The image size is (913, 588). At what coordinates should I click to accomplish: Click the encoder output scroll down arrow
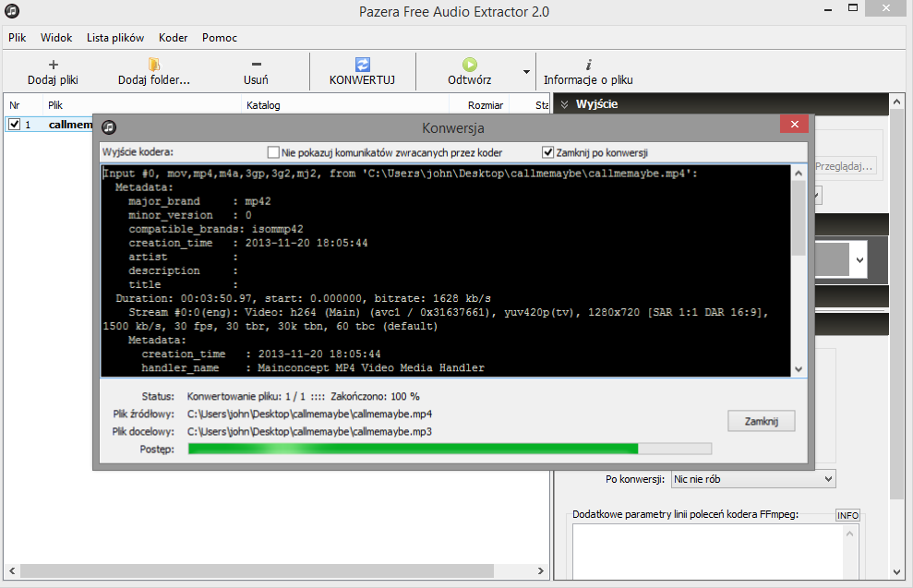pyautogui.click(x=799, y=369)
